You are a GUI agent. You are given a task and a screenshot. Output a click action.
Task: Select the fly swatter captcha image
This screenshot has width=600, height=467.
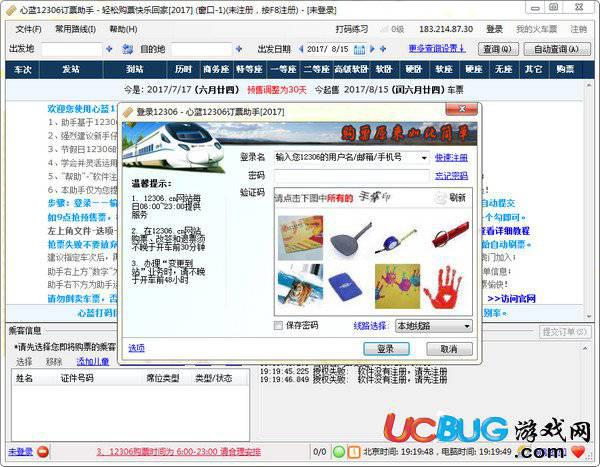pos(350,239)
